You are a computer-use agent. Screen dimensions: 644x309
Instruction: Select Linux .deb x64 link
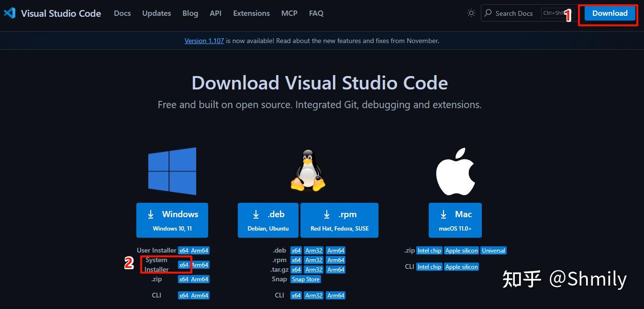(296, 251)
